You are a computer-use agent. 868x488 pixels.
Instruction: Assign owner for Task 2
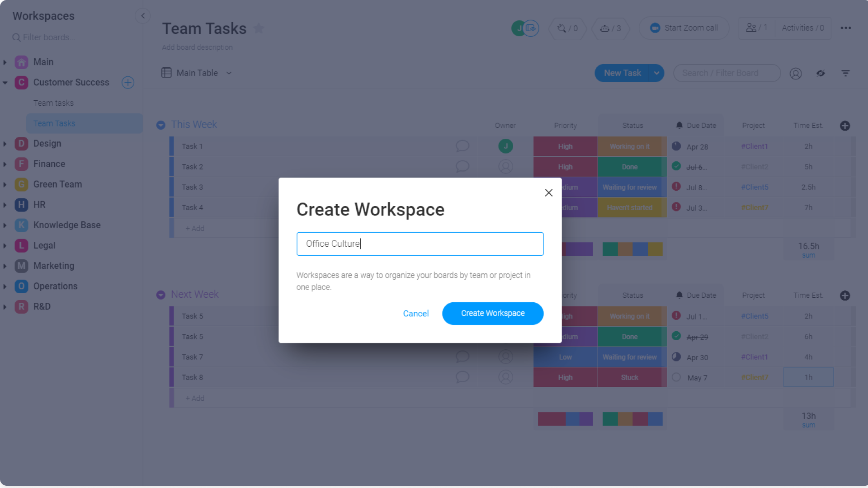[x=505, y=166]
